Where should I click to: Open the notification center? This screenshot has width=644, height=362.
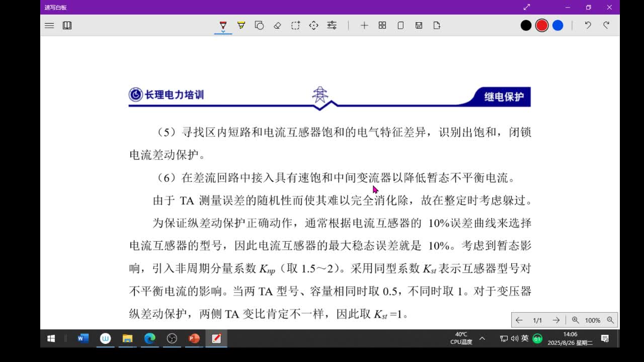(605, 339)
